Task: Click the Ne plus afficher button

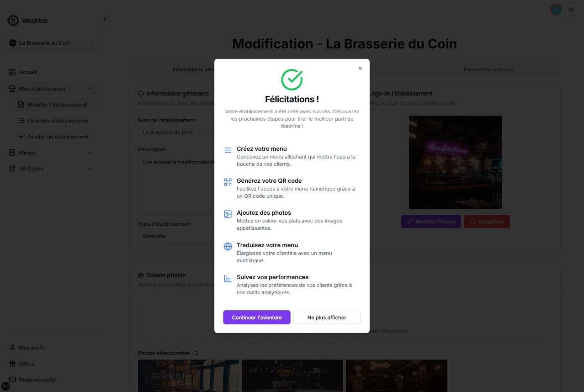Action: pos(326,318)
